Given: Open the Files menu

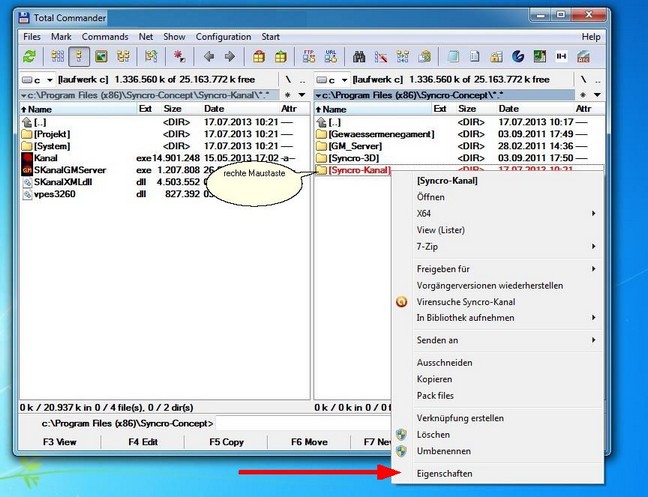Looking at the screenshot, I should click(32, 37).
